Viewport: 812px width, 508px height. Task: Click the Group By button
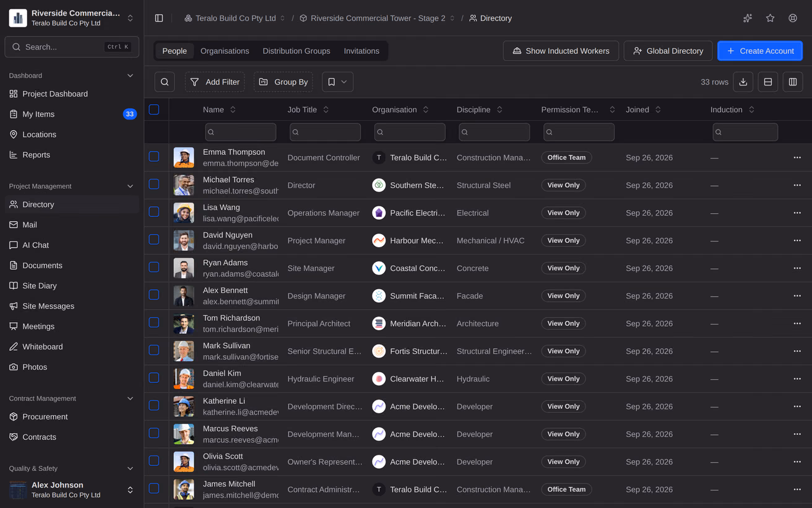pyautogui.click(x=283, y=82)
